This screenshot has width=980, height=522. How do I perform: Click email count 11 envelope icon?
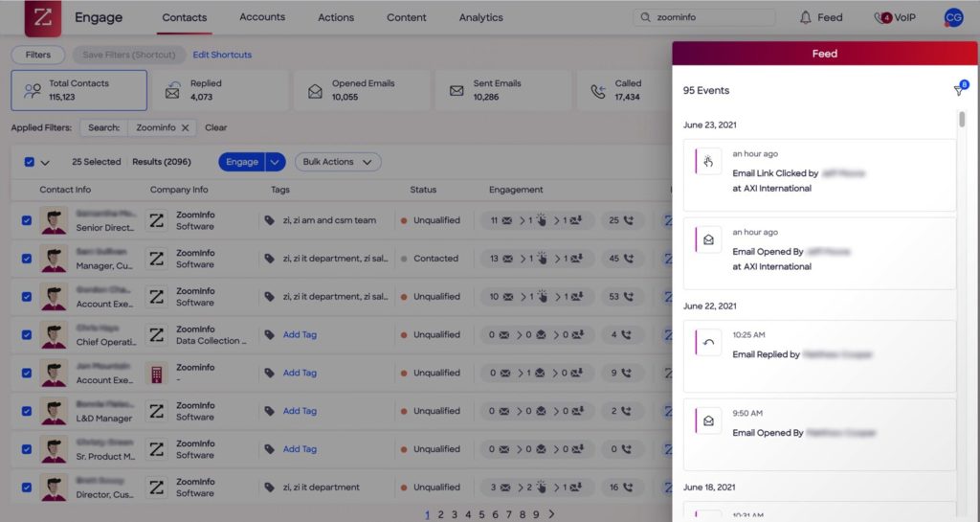507,220
